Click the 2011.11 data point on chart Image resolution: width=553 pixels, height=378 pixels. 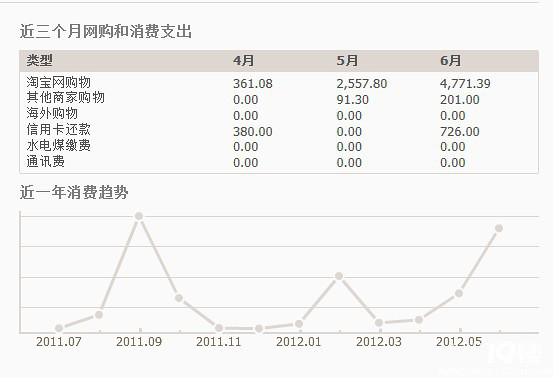(219, 328)
